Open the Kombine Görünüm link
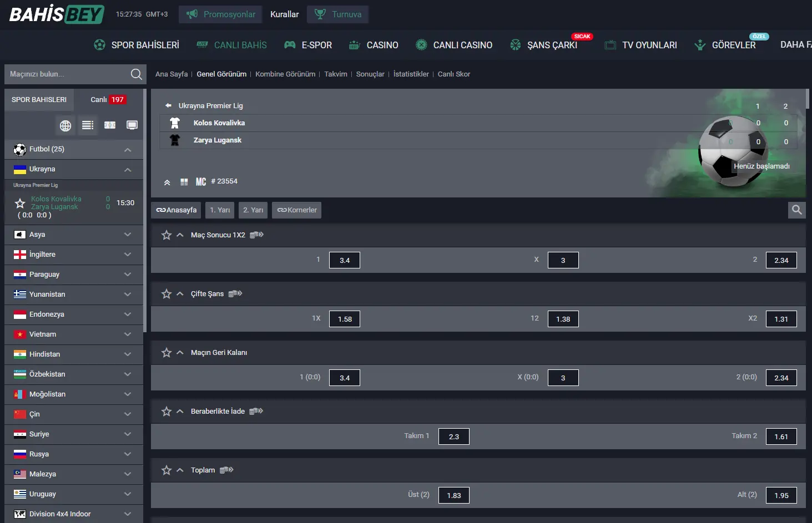Viewport: 812px width, 523px height. [x=285, y=74]
